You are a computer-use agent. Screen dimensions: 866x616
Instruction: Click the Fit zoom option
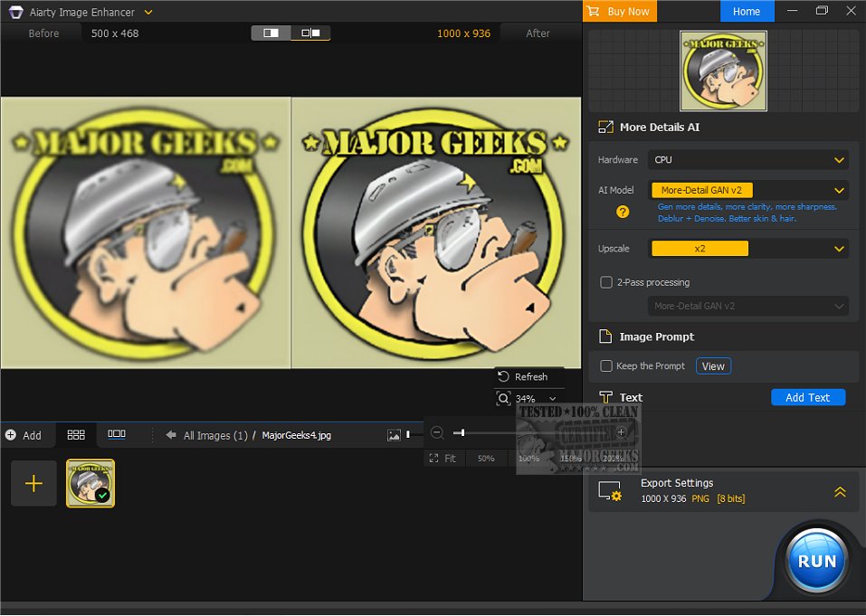tap(443, 459)
